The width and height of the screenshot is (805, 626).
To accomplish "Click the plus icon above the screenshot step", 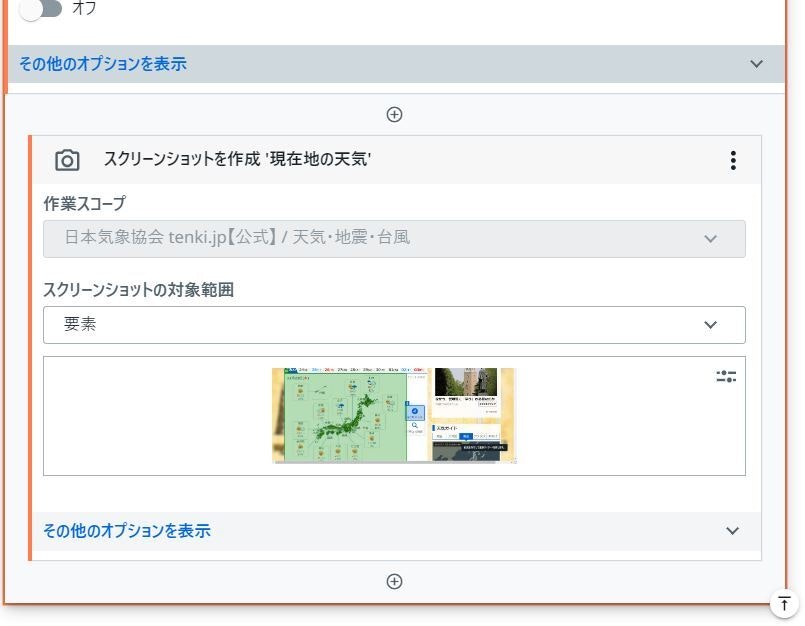I will [x=395, y=114].
